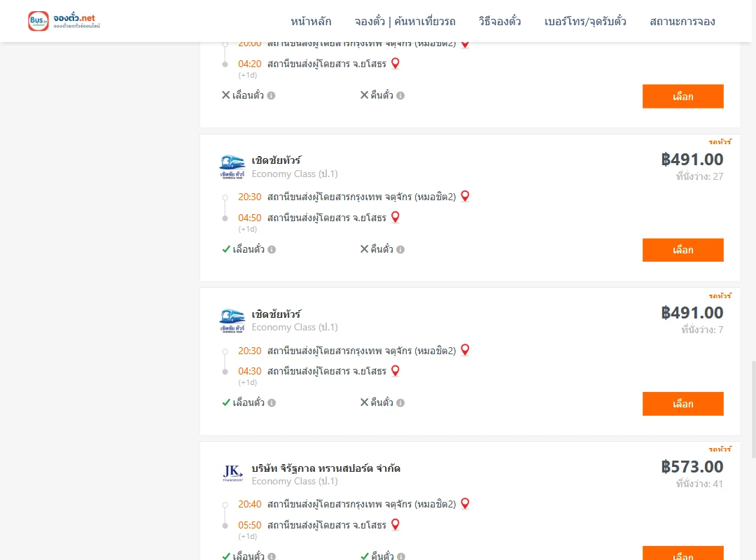Open info icon next to คืนตั๋ว in 04:20 trip
This screenshot has height=560, width=756.
[400, 95]
